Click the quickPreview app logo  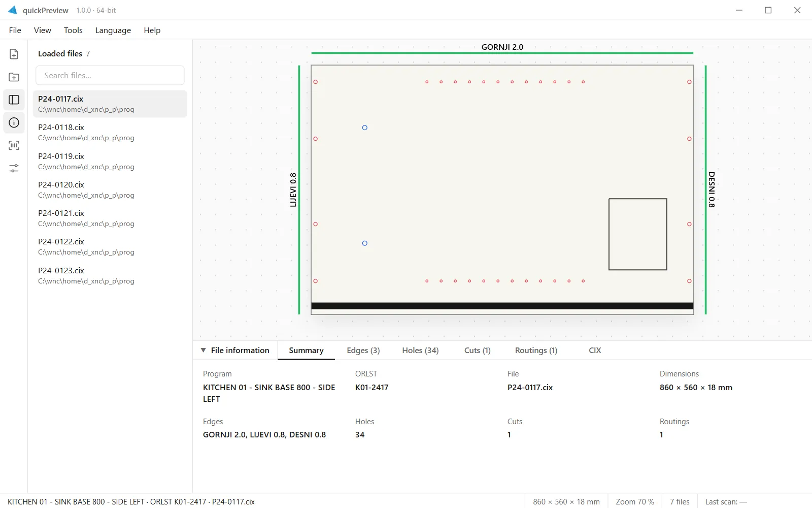[12, 10]
